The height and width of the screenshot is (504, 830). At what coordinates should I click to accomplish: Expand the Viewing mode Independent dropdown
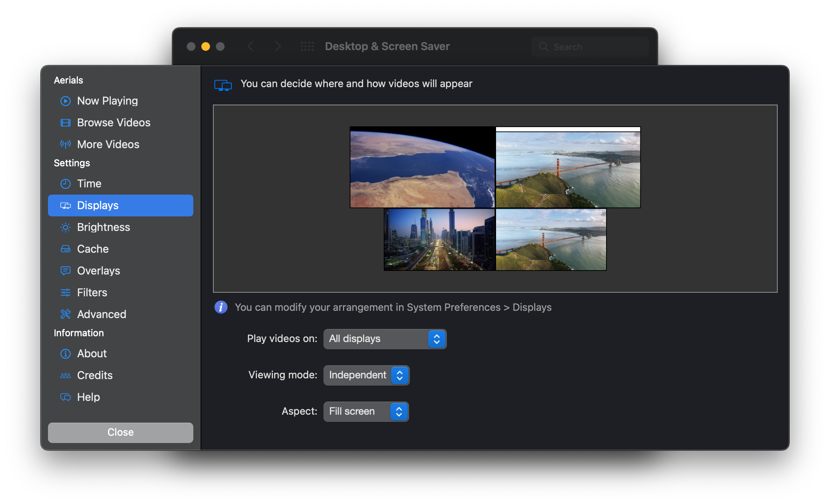click(x=366, y=375)
